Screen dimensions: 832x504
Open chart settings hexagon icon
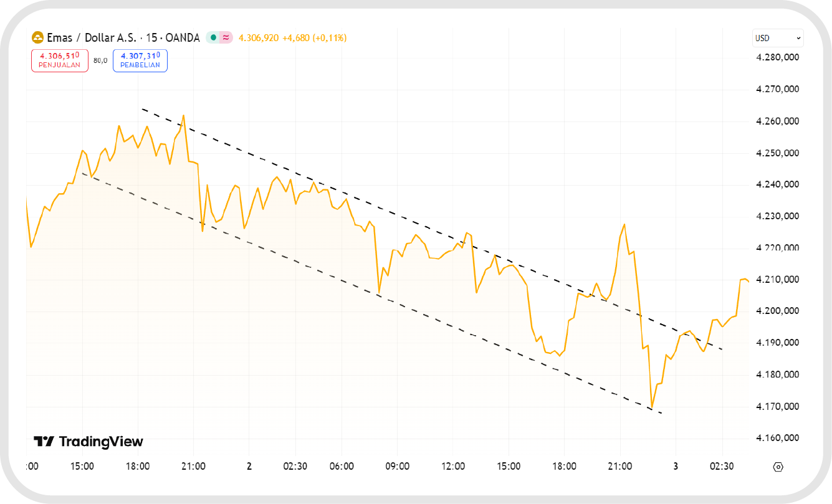(x=777, y=467)
